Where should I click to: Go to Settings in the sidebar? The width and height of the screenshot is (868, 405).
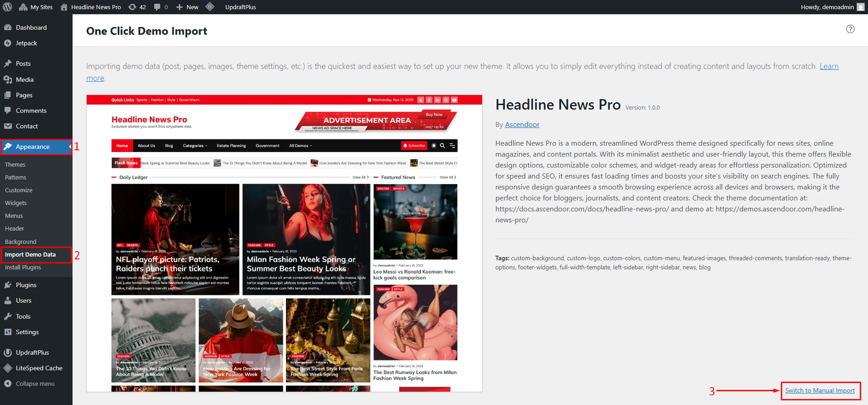click(x=27, y=332)
